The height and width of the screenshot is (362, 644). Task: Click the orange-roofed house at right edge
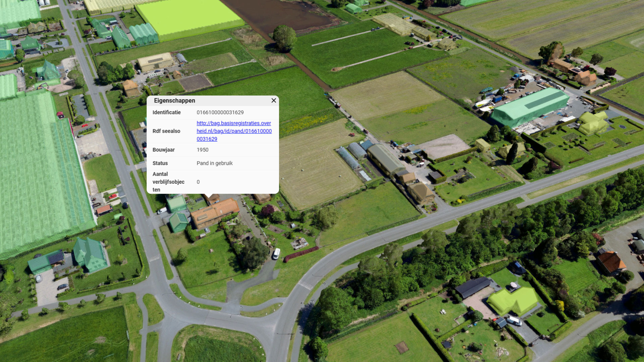[611, 263]
